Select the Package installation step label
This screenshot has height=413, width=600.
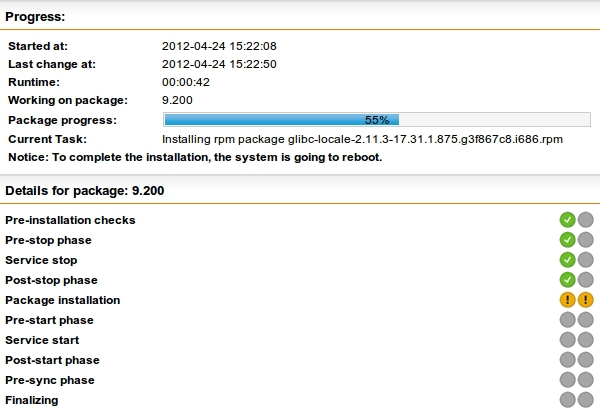click(x=63, y=300)
